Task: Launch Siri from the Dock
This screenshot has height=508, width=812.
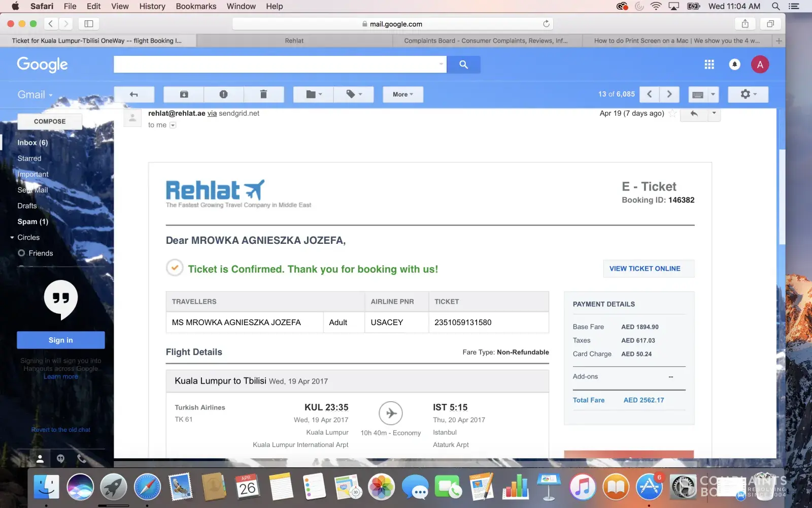Action: click(80, 487)
